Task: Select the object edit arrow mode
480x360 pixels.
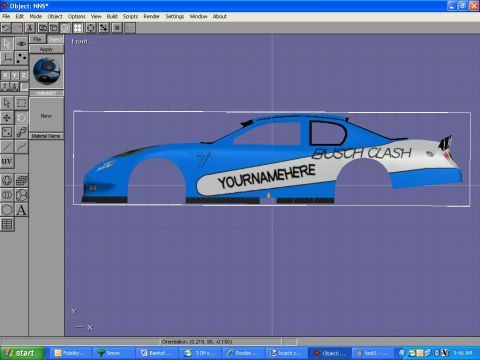Action: (7, 44)
